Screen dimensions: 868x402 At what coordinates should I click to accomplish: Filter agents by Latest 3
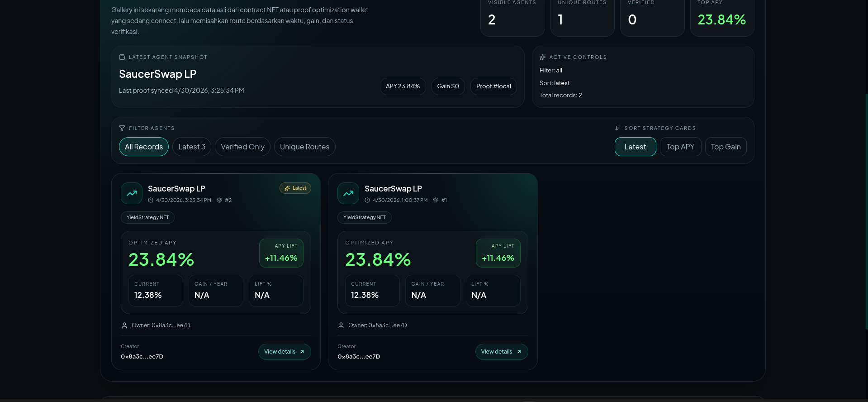tap(192, 147)
